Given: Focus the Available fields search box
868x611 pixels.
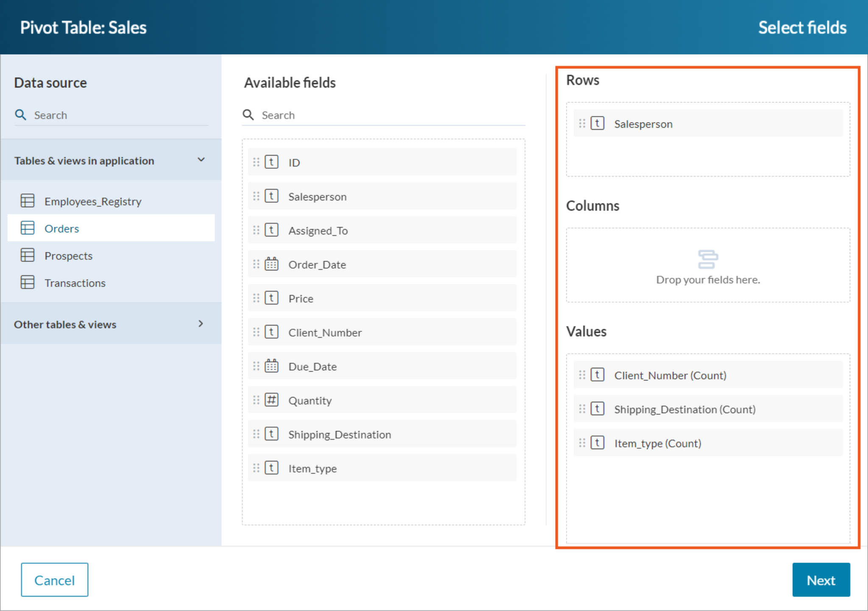Looking at the screenshot, I should tap(384, 115).
